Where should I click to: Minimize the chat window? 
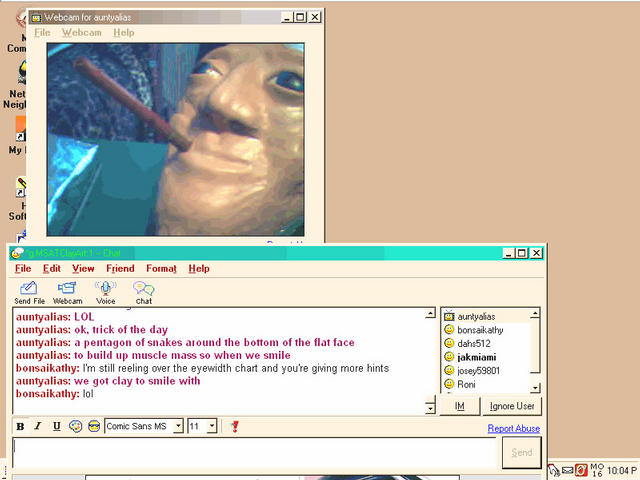(x=508, y=253)
